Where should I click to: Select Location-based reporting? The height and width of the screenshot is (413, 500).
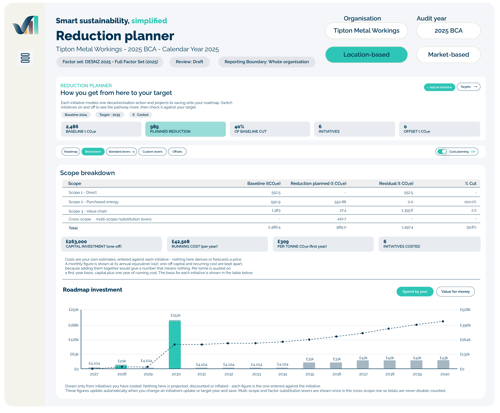click(366, 55)
